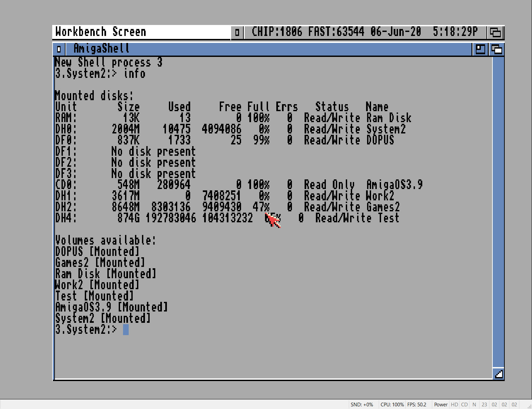Click the 5:18:29P clock display
532x409 pixels.
455,32
